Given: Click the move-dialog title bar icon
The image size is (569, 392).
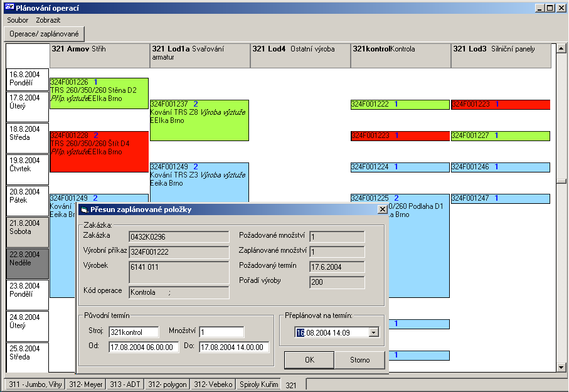Looking at the screenshot, I should (84, 209).
